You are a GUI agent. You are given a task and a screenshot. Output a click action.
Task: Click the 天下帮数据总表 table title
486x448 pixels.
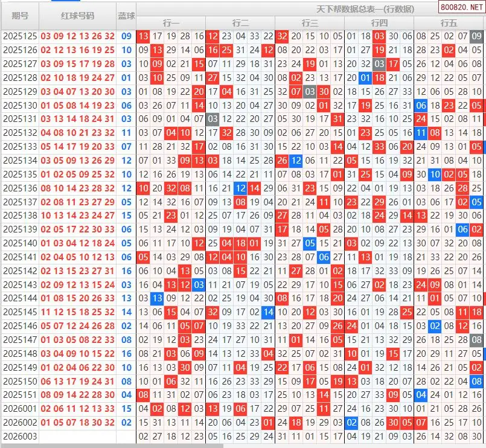pos(365,8)
